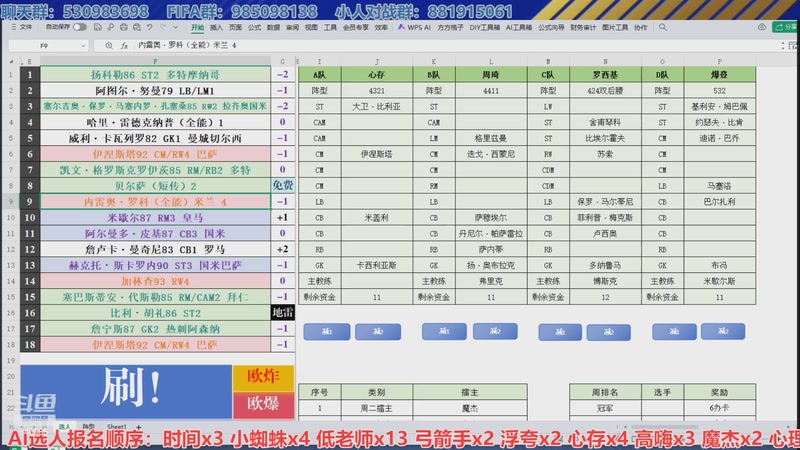Expand the quick access toolbar dropdown arrow
The height and width of the screenshot is (450, 800).
176,27
